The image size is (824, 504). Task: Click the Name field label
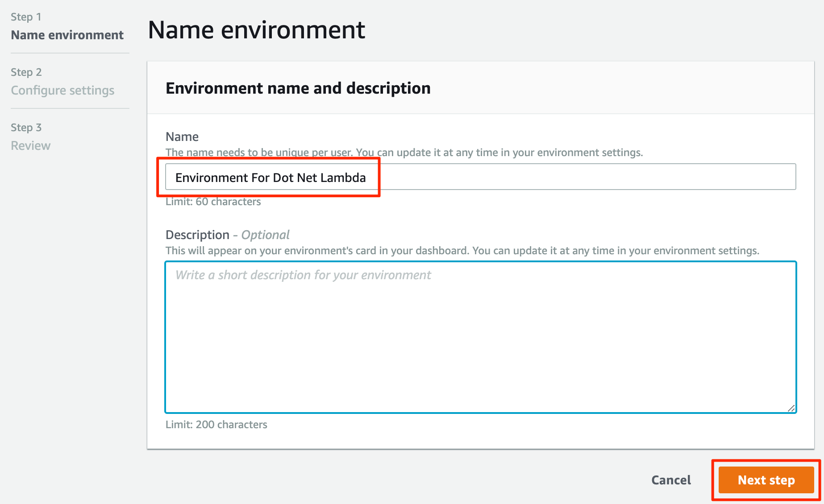coord(182,136)
